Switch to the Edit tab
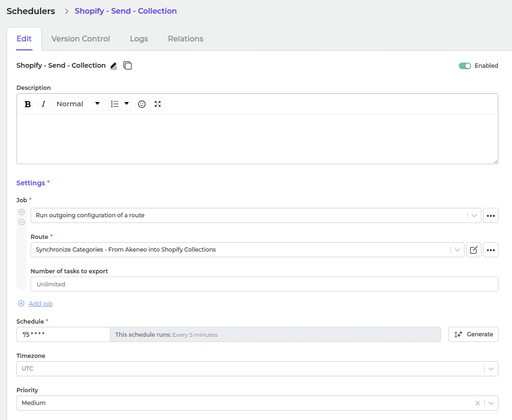 24,39
